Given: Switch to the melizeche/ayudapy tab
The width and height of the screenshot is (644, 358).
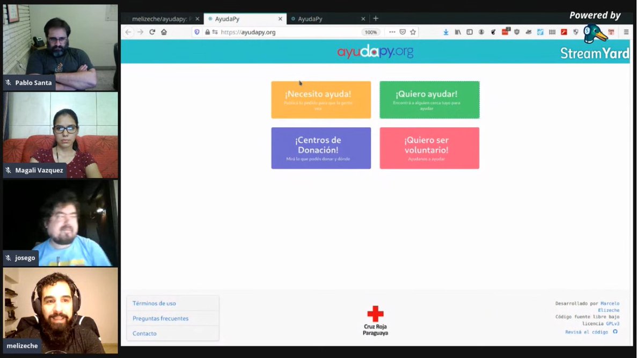Looking at the screenshot, I should [x=162, y=19].
